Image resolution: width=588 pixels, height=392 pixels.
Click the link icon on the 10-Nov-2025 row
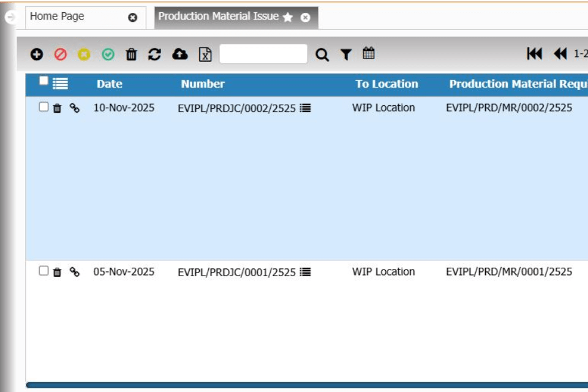75,108
